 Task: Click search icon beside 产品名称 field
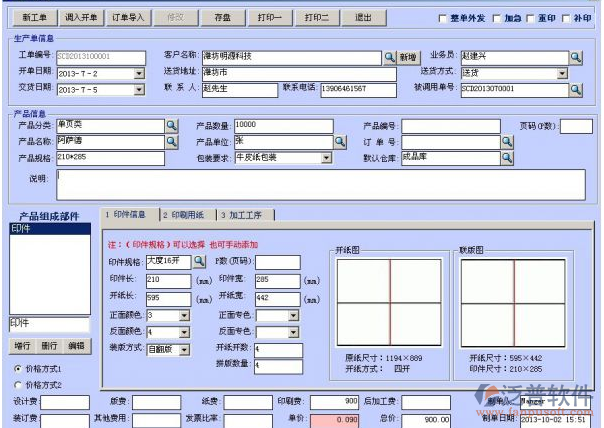(x=171, y=142)
